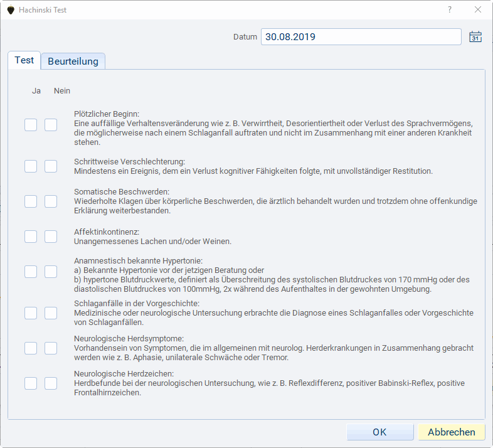The width and height of the screenshot is (493, 448).
Task: Click the Datum input field
Action: pos(361,37)
